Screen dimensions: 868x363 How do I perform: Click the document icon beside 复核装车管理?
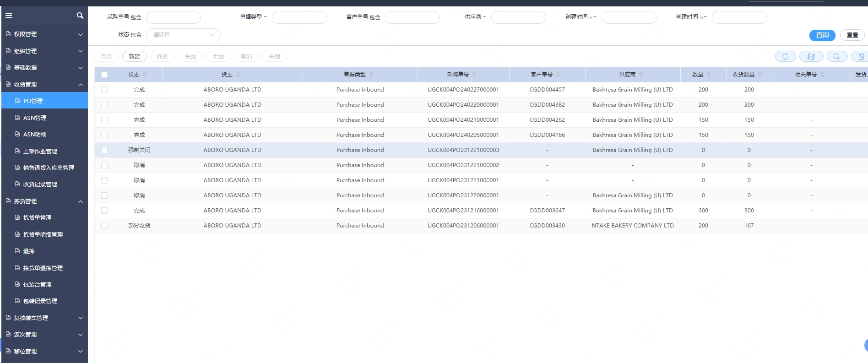(x=8, y=318)
